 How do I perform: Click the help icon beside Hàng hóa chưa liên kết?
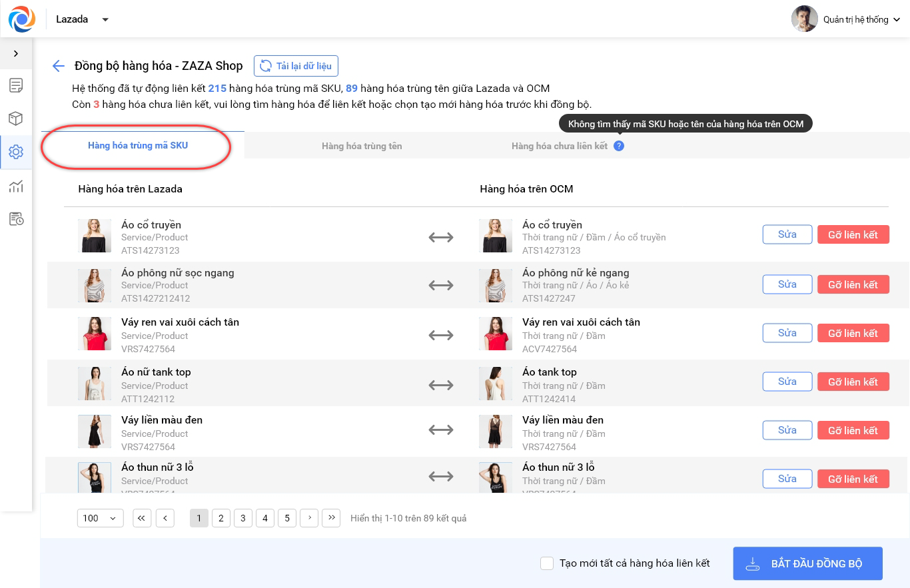click(x=619, y=146)
